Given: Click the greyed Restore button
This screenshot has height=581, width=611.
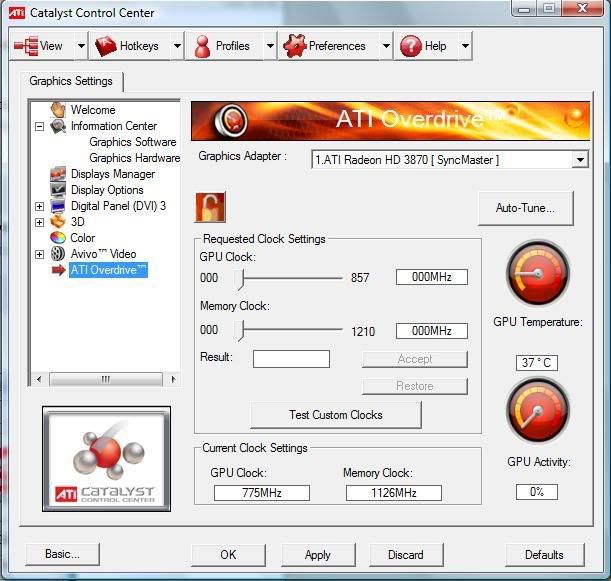Looking at the screenshot, I should [x=415, y=386].
